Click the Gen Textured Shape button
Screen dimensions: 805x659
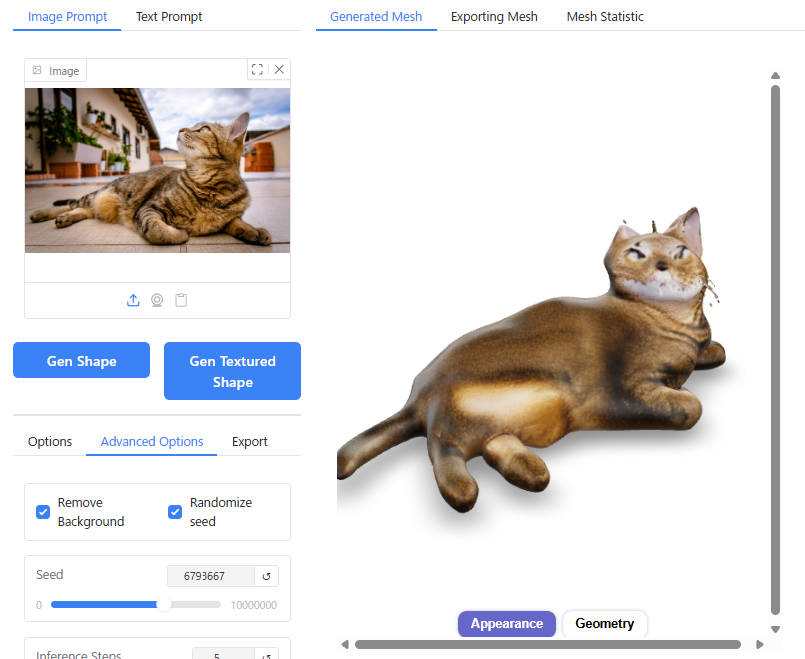[x=232, y=371]
